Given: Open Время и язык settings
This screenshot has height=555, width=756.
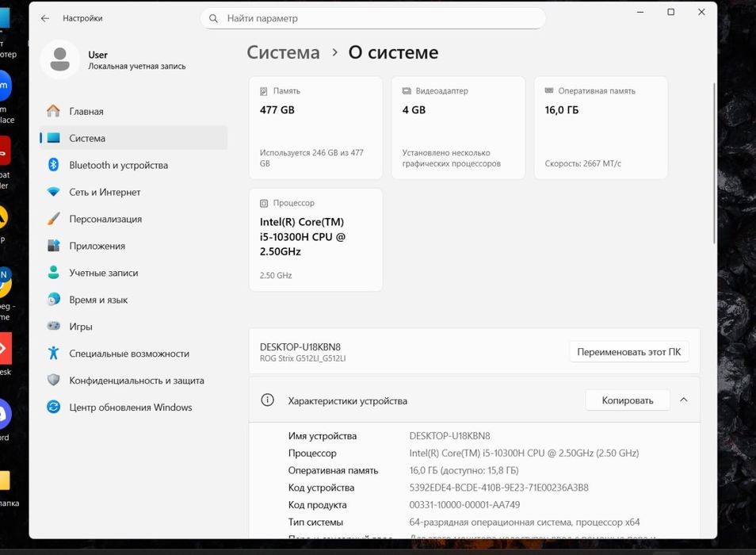Looking at the screenshot, I should point(134,300).
